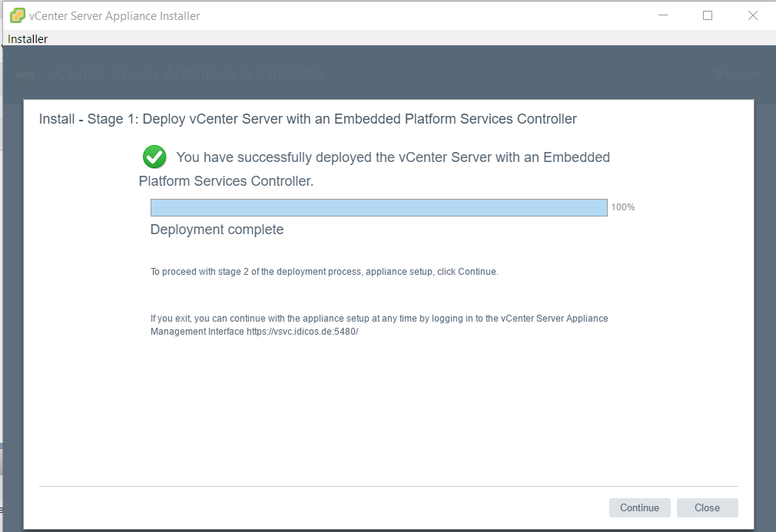Click the Continue button
The height and width of the screenshot is (532, 776).
639,507
